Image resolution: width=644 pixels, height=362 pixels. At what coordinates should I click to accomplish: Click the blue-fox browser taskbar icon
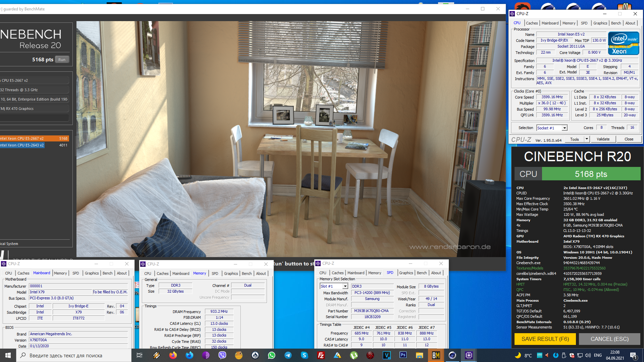pyautogui.click(x=190, y=355)
